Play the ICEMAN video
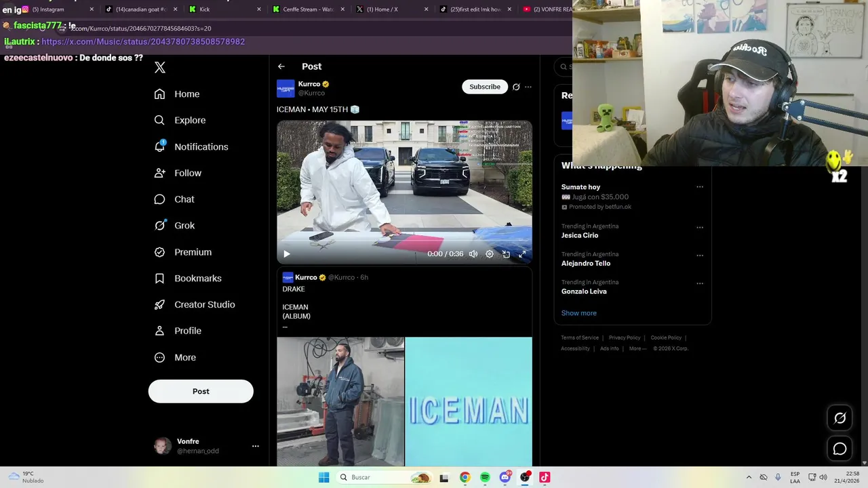The width and height of the screenshot is (868, 488). point(287,254)
